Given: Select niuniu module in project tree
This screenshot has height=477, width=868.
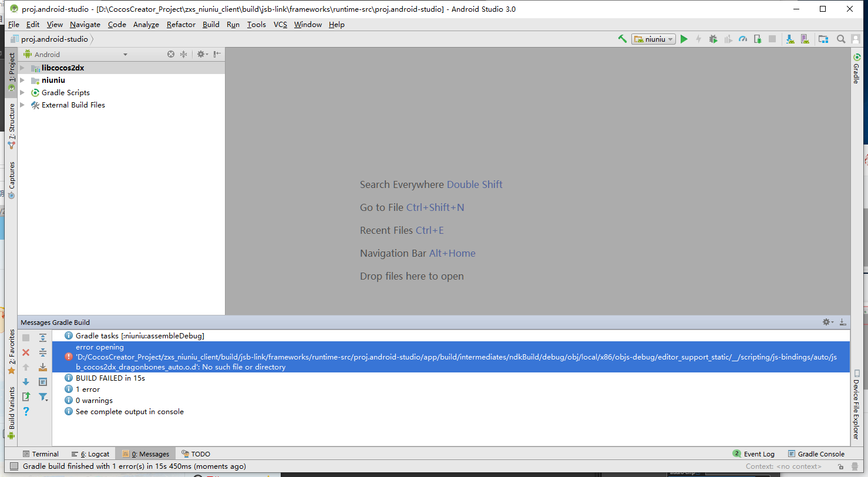Looking at the screenshot, I should (x=53, y=80).
